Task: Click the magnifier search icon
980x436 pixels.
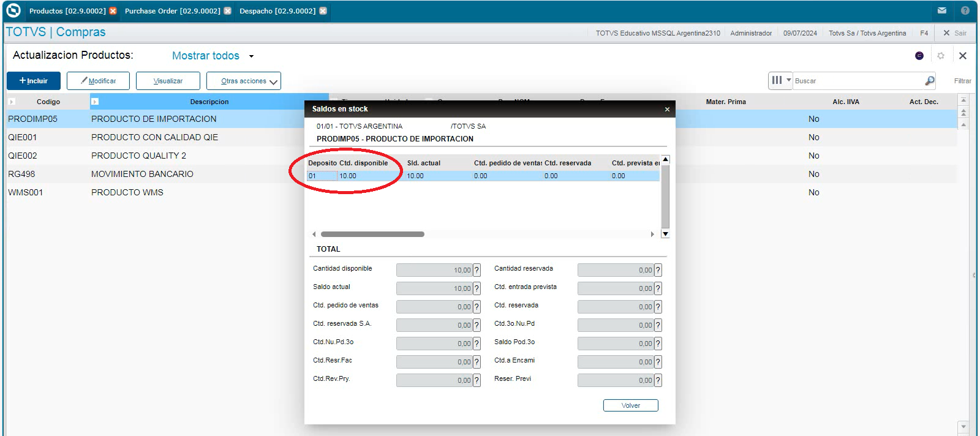Action: [930, 80]
